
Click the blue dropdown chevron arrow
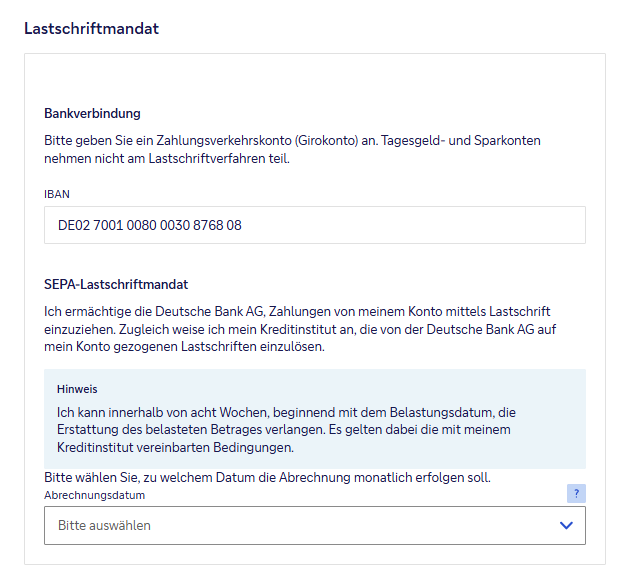click(x=566, y=525)
